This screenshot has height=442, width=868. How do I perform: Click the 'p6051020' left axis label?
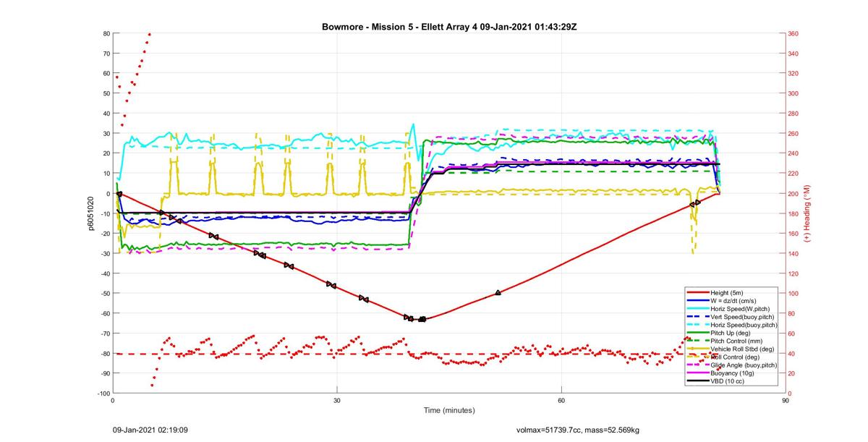click(92, 213)
